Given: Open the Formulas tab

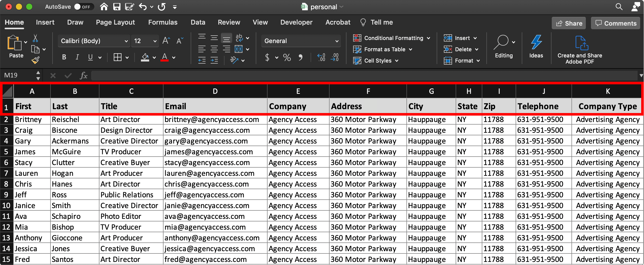Looking at the screenshot, I should pos(163,22).
